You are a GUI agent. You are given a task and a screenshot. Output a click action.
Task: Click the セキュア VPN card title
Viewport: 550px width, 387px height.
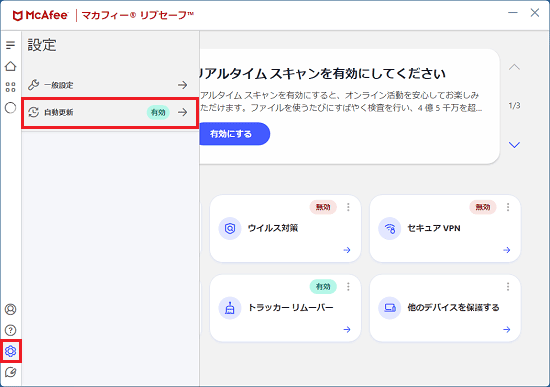click(434, 228)
